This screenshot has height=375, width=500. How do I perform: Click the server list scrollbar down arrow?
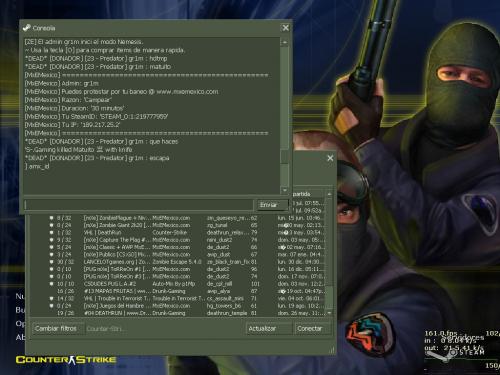pos(329,313)
